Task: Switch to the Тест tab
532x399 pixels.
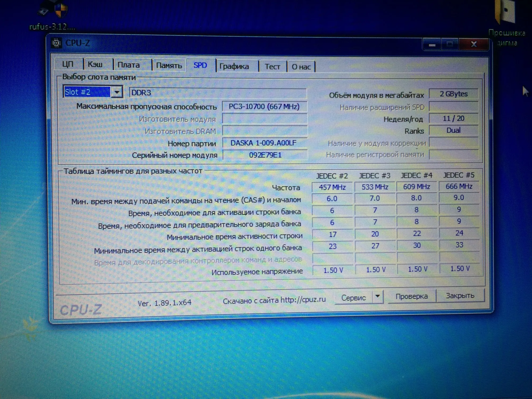Action: point(272,67)
